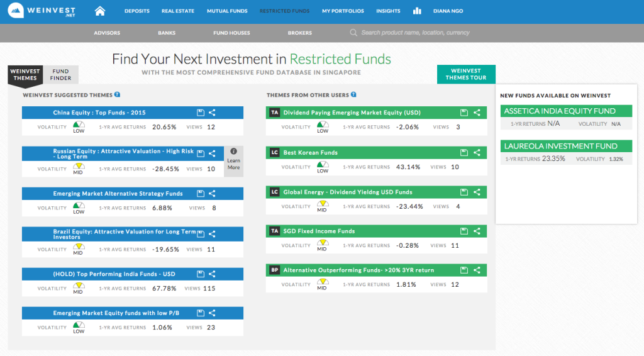Share Alternative Outperforming Funds theme
Viewport: 644px width, 356px height.
(x=477, y=270)
